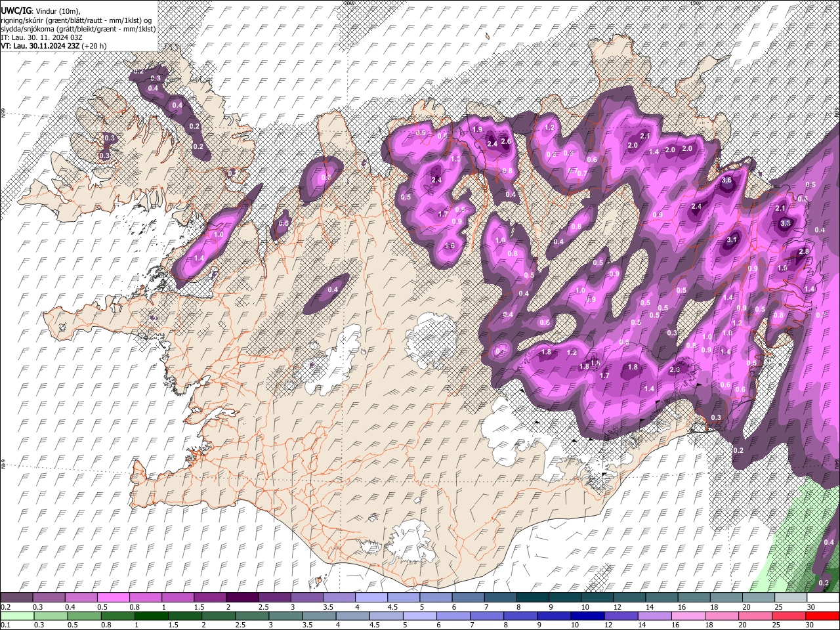Screen dimensions: 840x630
Task: Pick the dark purple swatch between 2 and 2.5
Action: [242, 597]
